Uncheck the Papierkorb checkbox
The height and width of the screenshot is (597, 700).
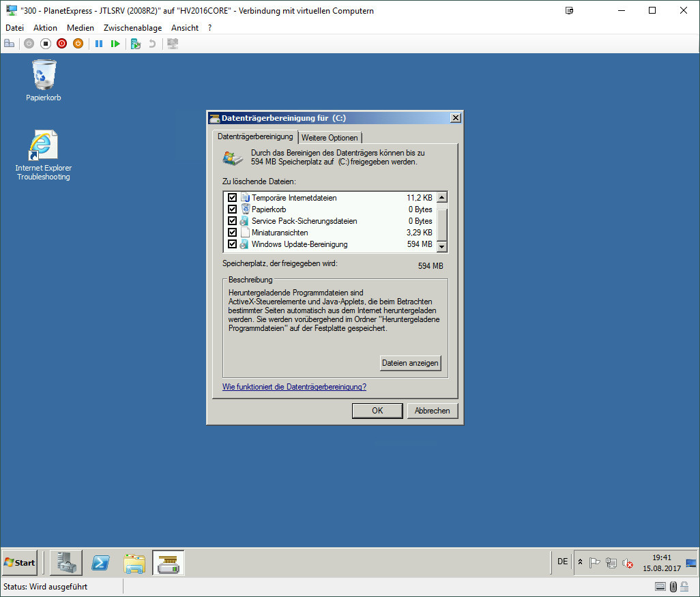tap(232, 209)
